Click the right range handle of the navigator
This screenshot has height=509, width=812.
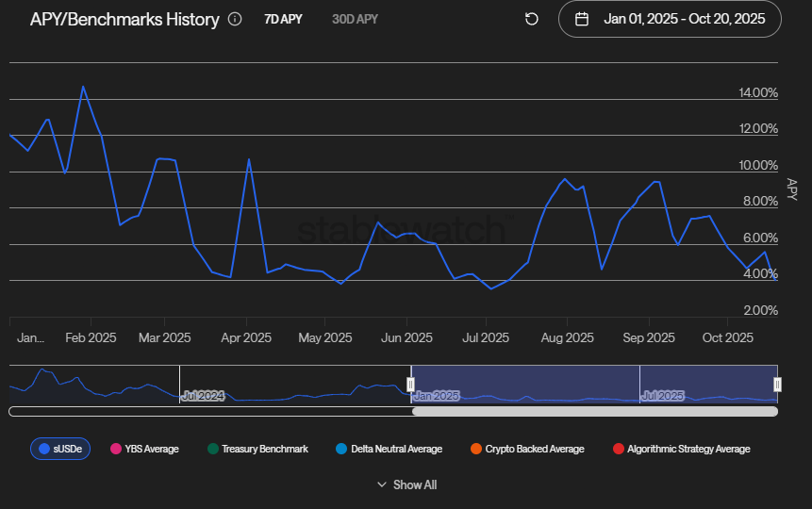tap(777, 385)
